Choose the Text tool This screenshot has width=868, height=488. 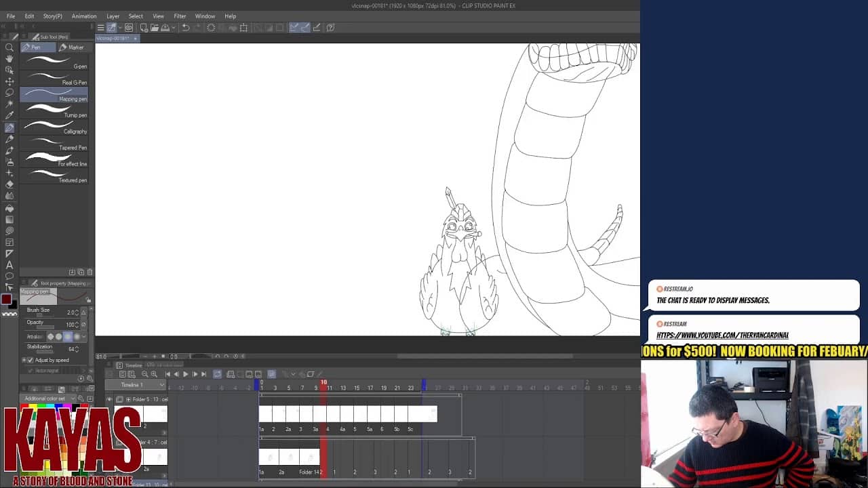pos(9,265)
